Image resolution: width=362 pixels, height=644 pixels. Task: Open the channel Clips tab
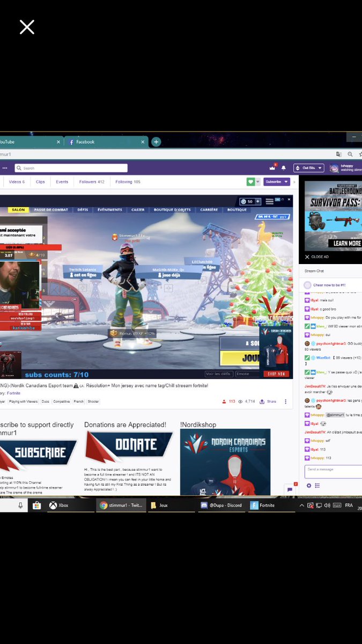40,182
